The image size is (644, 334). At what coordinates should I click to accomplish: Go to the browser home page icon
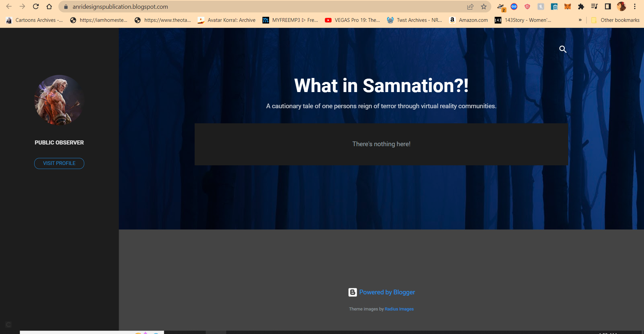(49, 7)
